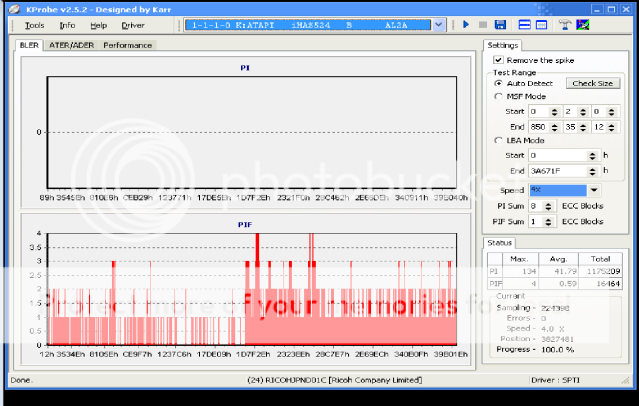Switch to the ATER/ADER tab

click(x=72, y=45)
